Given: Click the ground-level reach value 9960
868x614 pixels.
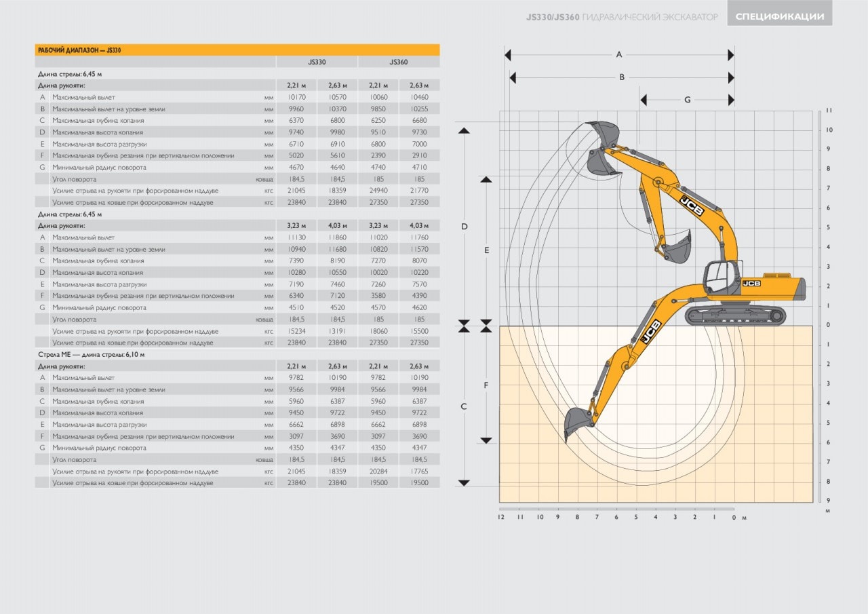Looking at the screenshot, I should pos(296,109).
